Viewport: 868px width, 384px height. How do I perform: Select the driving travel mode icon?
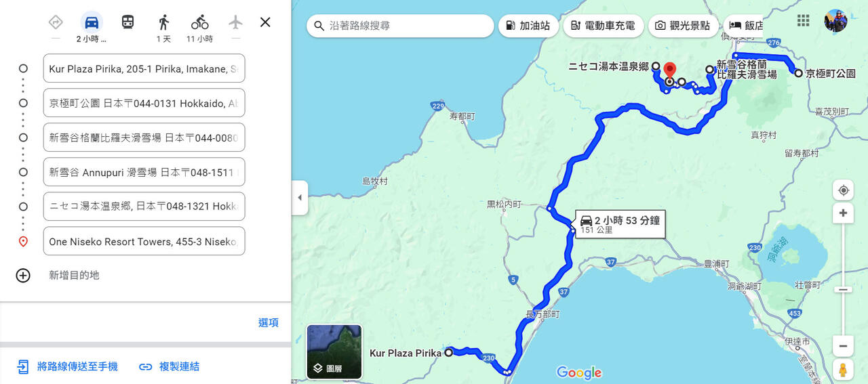(92, 22)
